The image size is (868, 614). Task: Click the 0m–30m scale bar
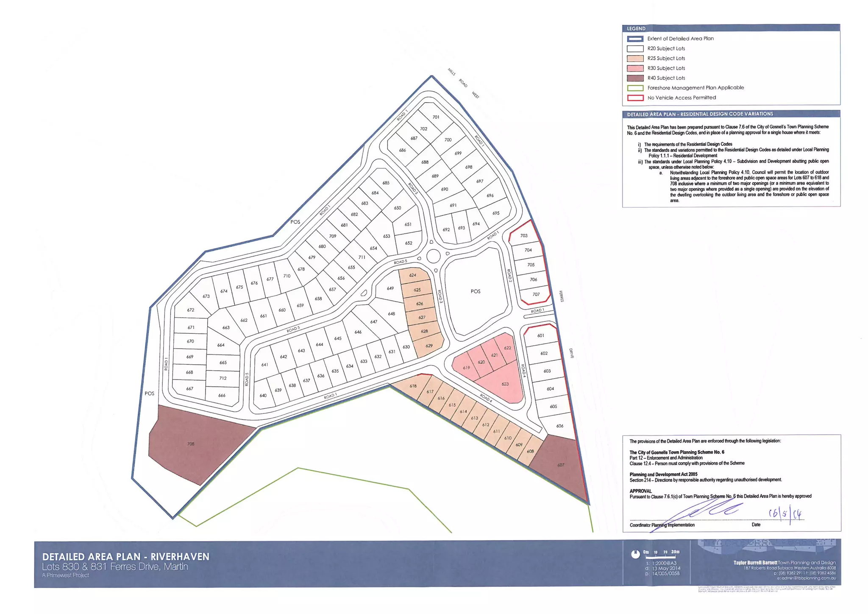pyautogui.click(x=661, y=553)
